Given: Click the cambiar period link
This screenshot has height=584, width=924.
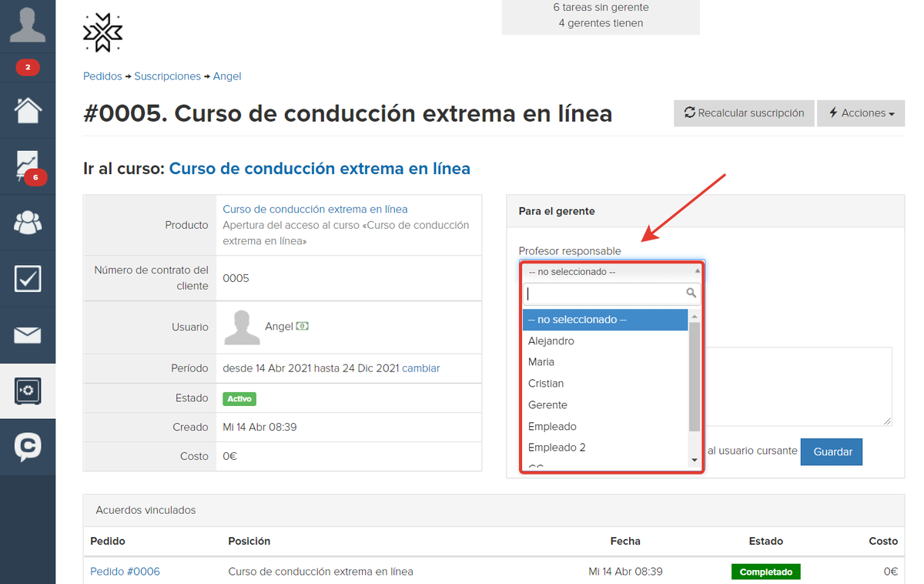Looking at the screenshot, I should coord(420,368).
